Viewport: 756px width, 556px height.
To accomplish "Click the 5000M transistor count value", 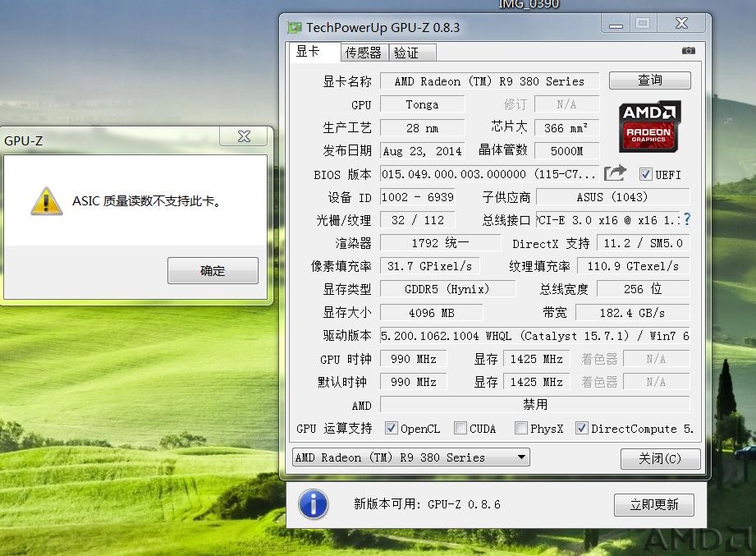I will tap(567, 151).
